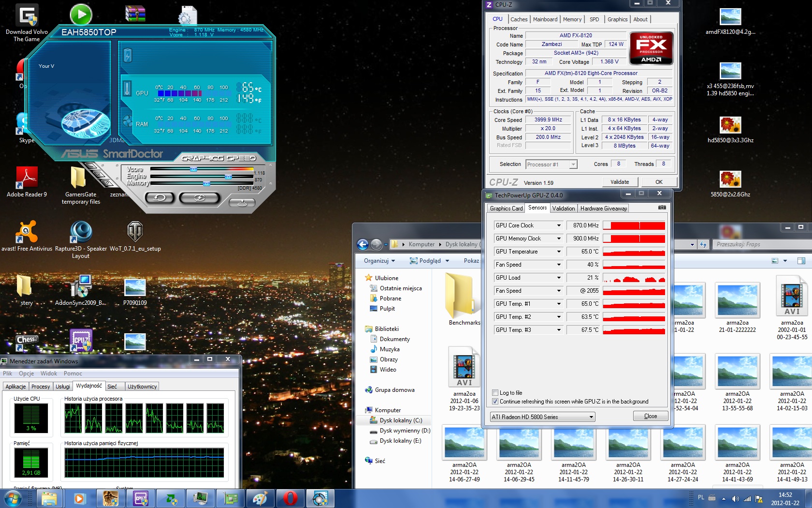The width and height of the screenshot is (812, 508).
Task: Click Podgląd button in Explorer toolbar
Action: click(430, 261)
